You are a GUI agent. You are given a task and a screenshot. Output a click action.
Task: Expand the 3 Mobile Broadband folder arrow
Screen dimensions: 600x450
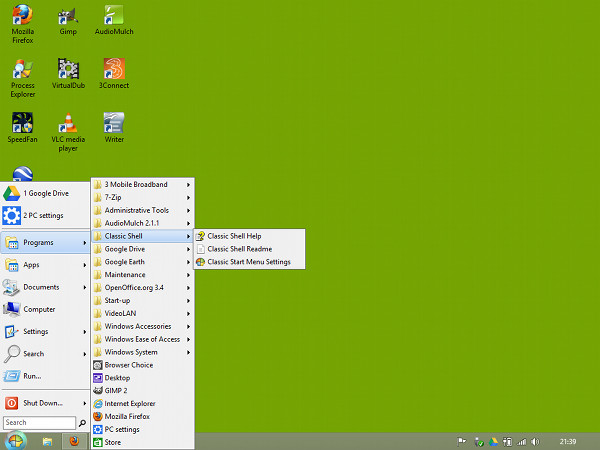(x=188, y=185)
